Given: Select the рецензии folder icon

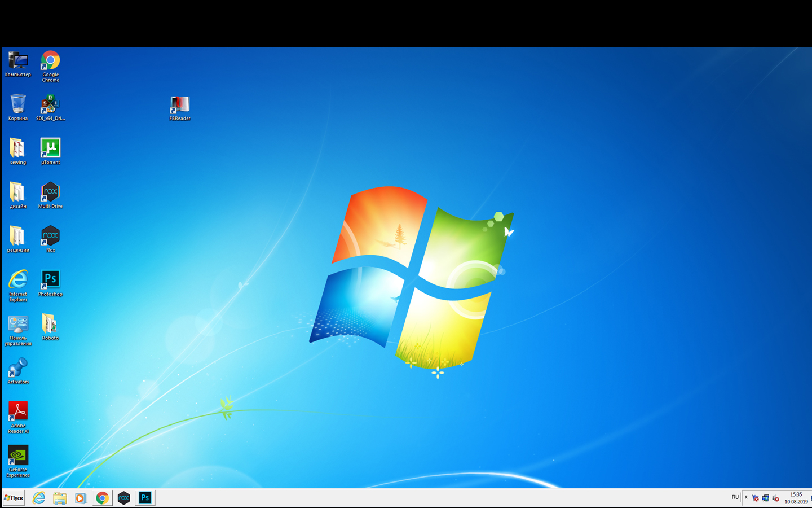Looking at the screenshot, I should tap(18, 240).
